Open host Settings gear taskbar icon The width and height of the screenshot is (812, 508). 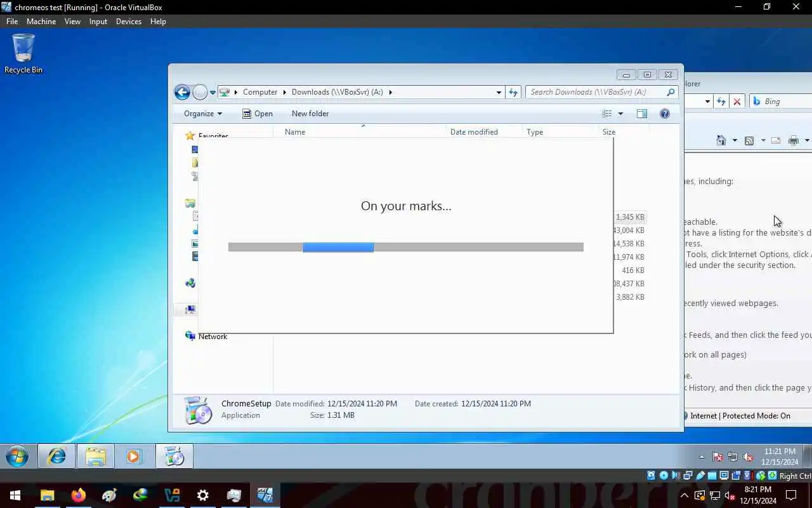point(203,495)
